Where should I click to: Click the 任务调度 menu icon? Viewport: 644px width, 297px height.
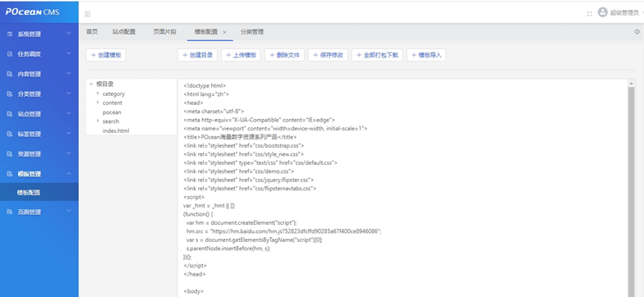[x=10, y=54]
